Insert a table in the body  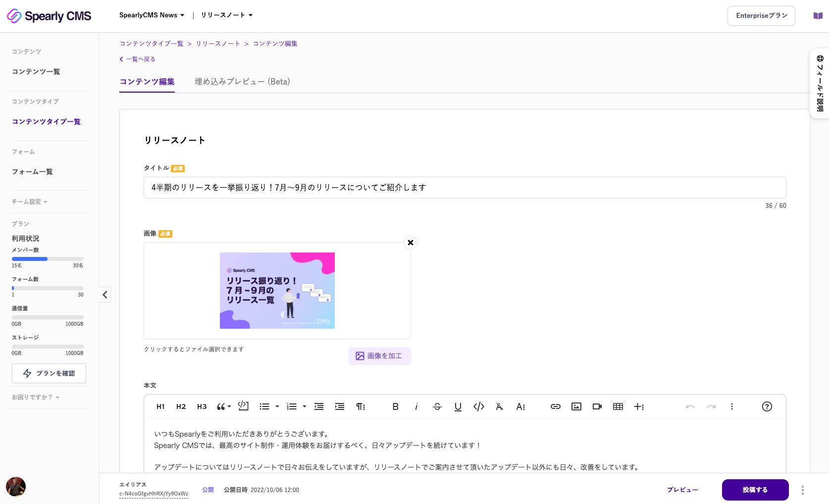point(618,406)
